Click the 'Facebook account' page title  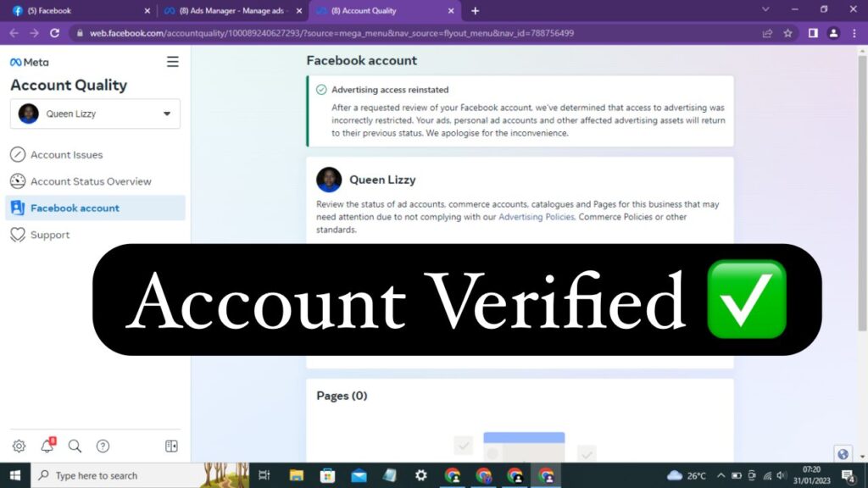pyautogui.click(x=361, y=60)
